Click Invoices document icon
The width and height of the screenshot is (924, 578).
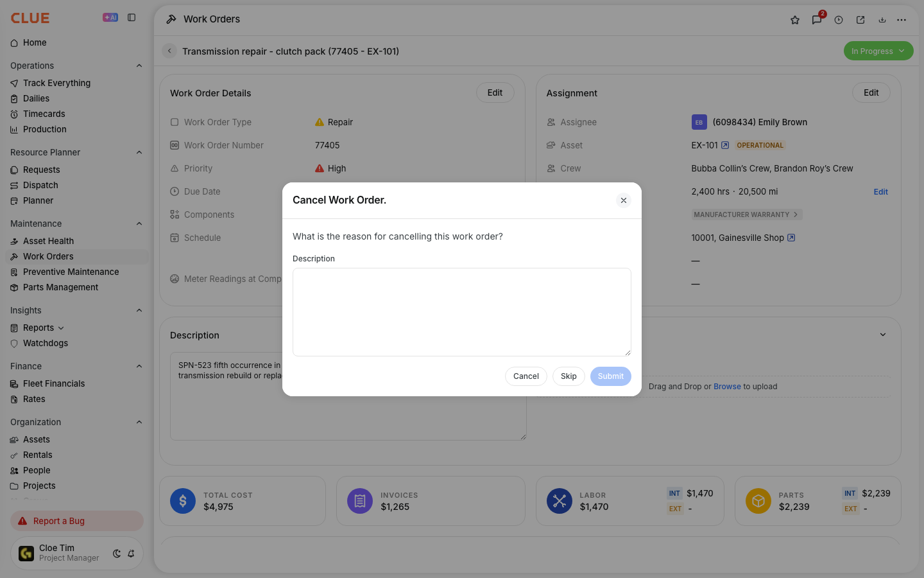pyautogui.click(x=360, y=501)
